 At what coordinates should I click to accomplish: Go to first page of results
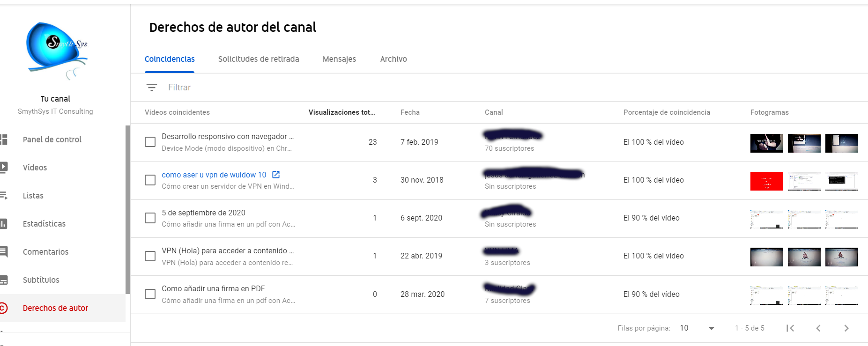pyautogui.click(x=790, y=328)
